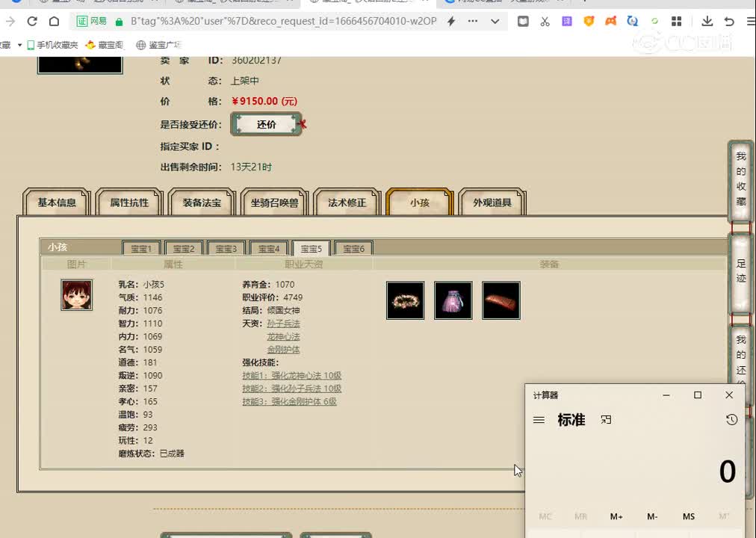756x538 pixels.
Task: Click the four-squares apps grid icon
Action: pos(677,21)
